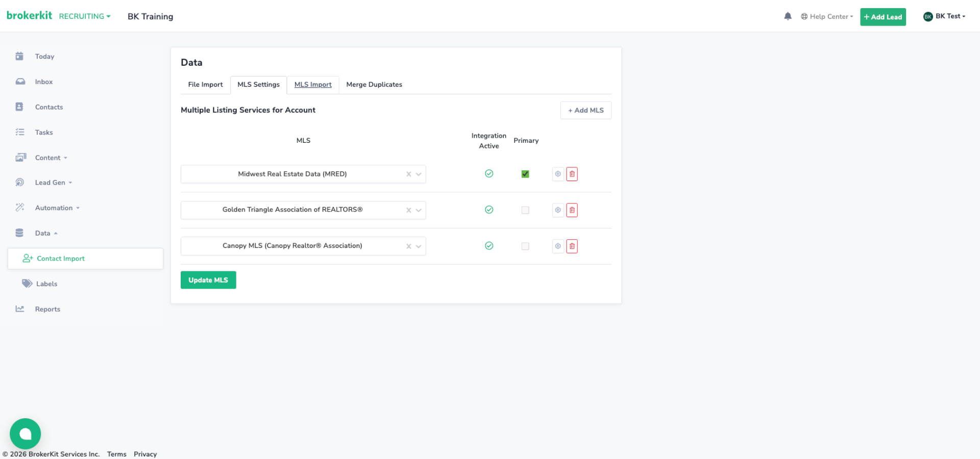This screenshot has width=980, height=459.
Task: Select the MLS Settings tab
Action: point(258,85)
